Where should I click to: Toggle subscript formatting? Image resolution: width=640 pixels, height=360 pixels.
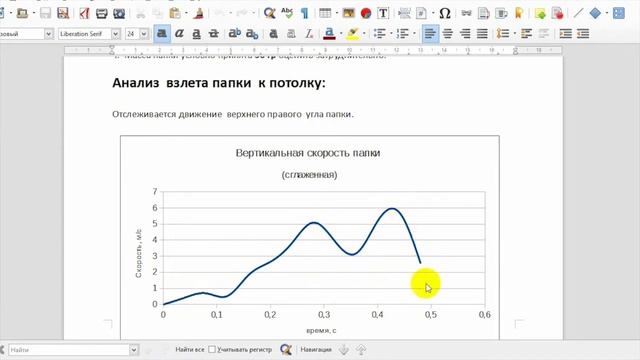click(x=252, y=33)
